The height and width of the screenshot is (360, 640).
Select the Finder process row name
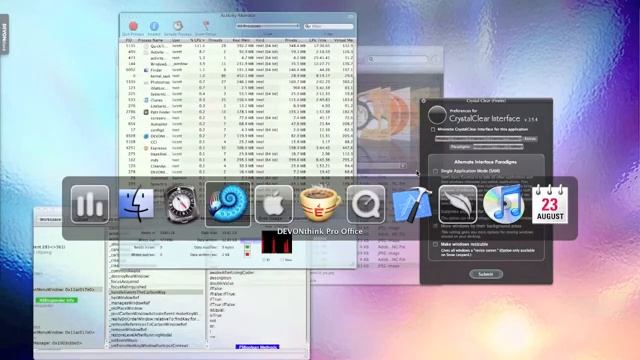[156, 70]
